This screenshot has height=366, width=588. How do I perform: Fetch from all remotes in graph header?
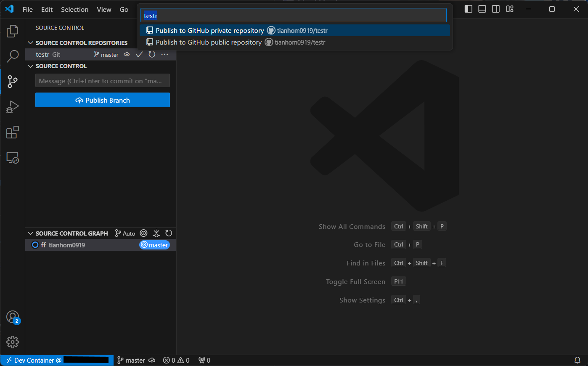tap(156, 233)
